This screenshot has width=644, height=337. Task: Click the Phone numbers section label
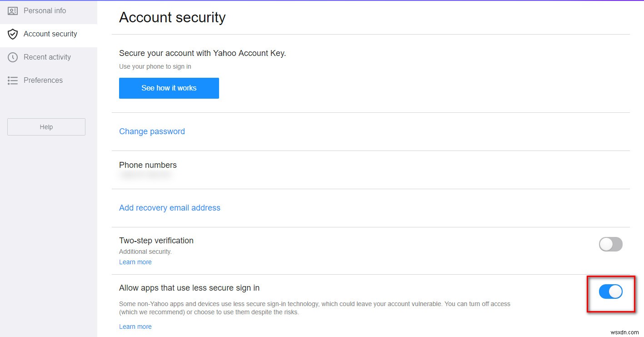click(x=148, y=165)
